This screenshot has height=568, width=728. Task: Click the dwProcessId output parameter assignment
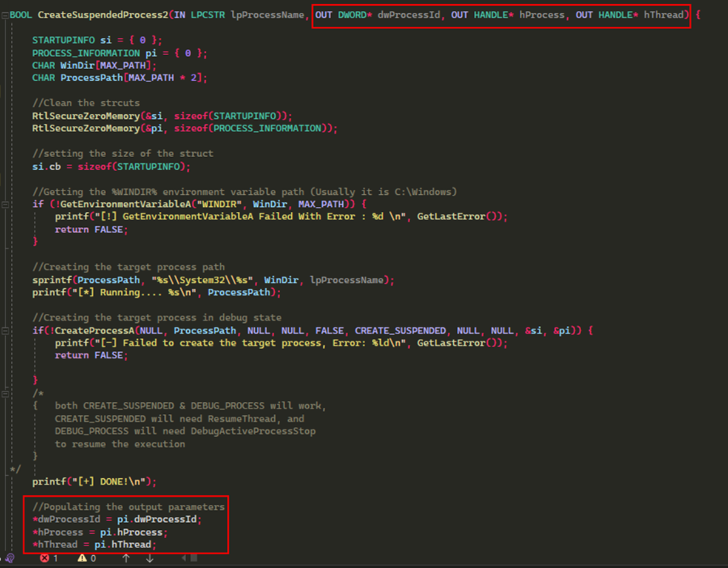(x=116, y=519)
